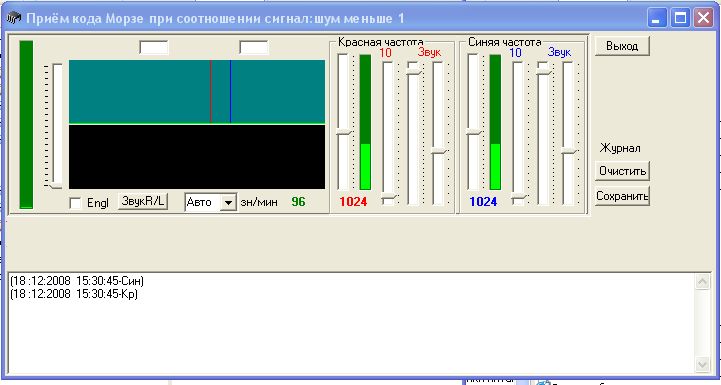Expand the Авто speed dropdown arrow

(x=228, y=202)
